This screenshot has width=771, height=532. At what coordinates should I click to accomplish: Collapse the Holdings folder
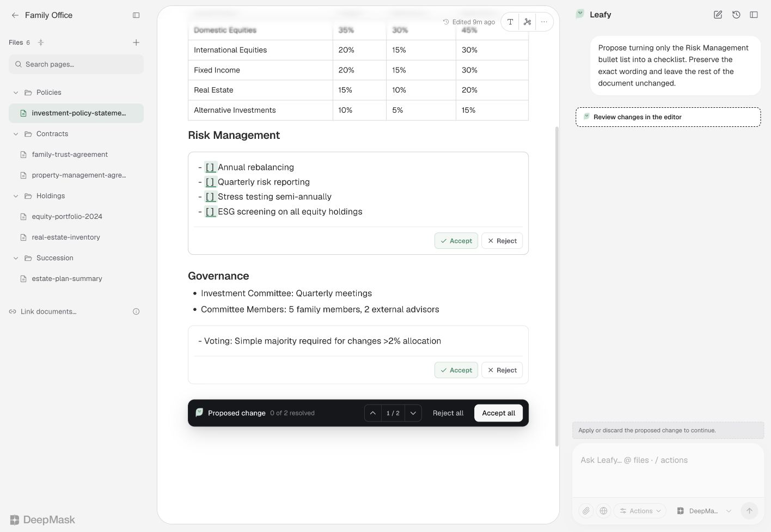16,196
